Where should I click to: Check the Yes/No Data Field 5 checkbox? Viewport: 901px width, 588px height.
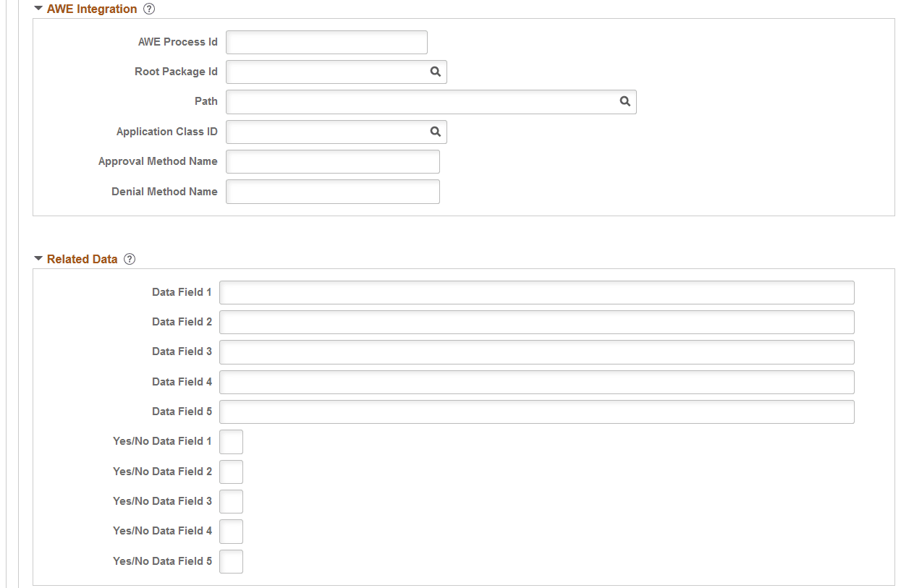(x=231, y=561)
